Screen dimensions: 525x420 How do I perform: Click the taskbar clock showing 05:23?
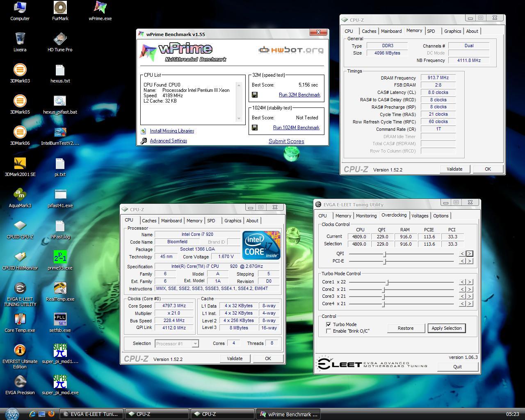(x=513, y=414)
